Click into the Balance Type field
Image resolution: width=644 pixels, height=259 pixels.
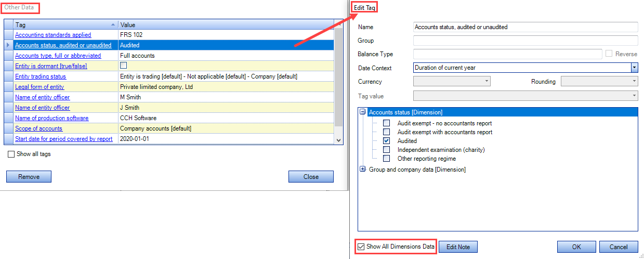508,54
